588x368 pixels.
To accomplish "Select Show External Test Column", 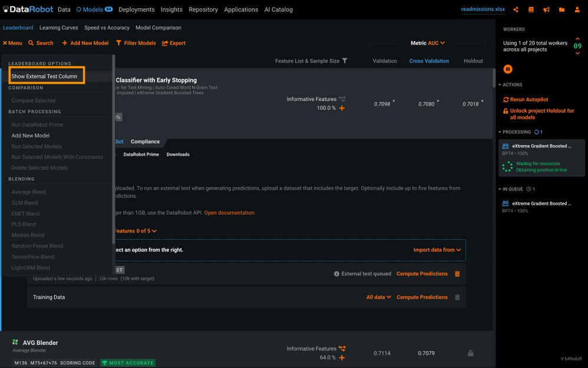I will [44, 76].
